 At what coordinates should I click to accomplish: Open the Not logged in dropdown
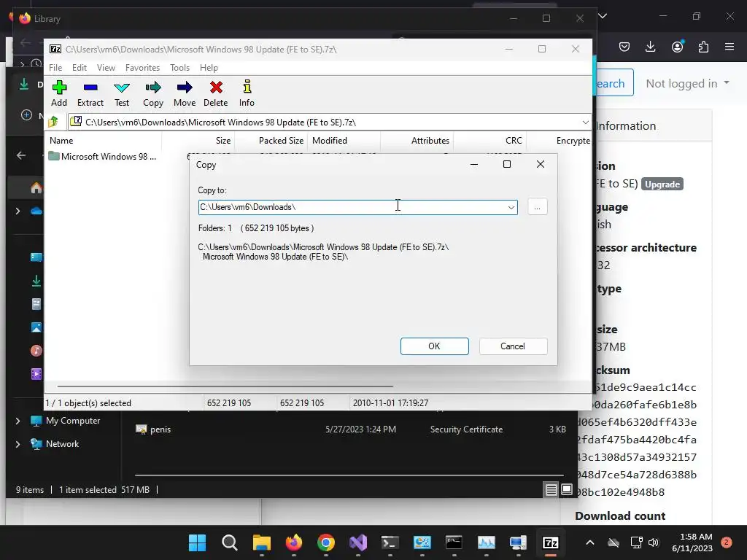click(x=687, y=83)
